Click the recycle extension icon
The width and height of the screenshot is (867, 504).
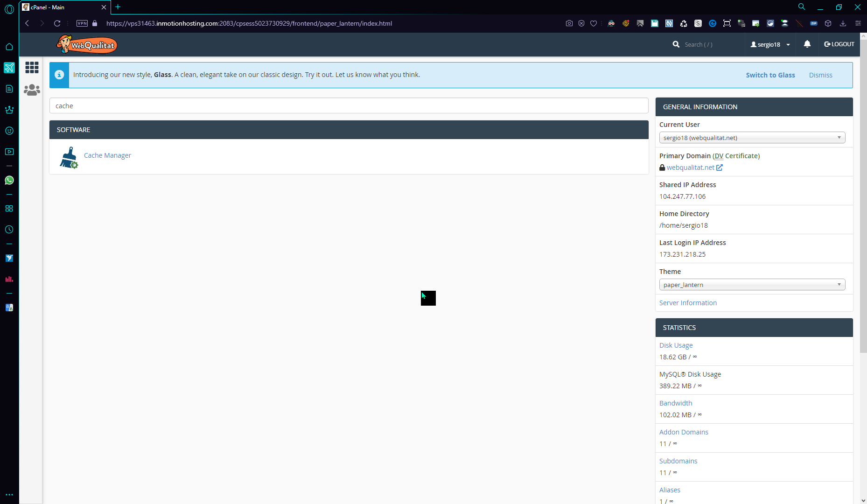(x=684, y=23)
